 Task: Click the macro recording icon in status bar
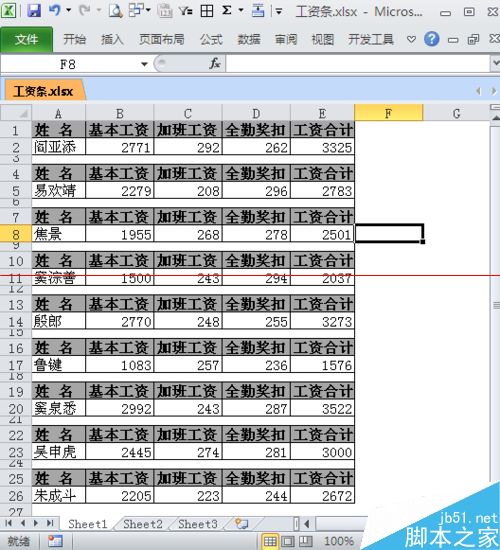point(56,541)
